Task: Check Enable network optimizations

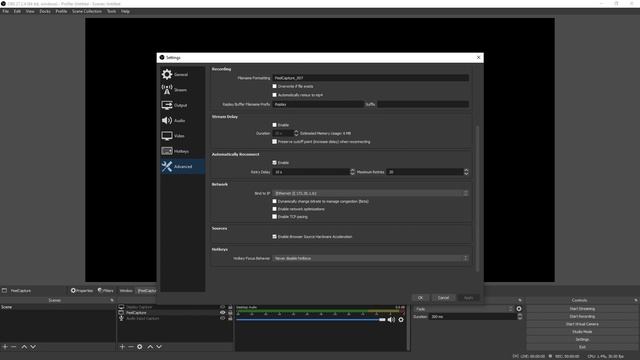Action: pyautogui.click(x=274, y=209)
